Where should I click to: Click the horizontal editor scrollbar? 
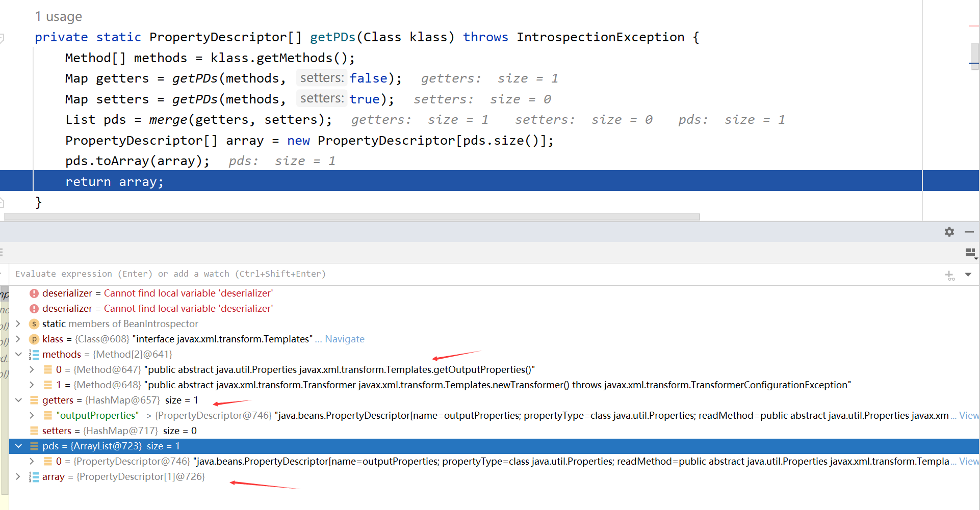tap(352, 217)
